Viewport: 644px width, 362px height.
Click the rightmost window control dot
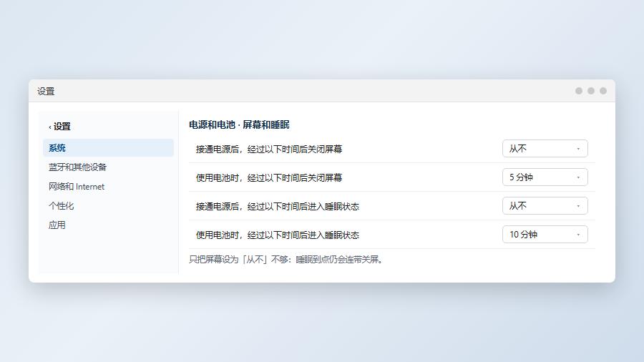pos(603,91)
